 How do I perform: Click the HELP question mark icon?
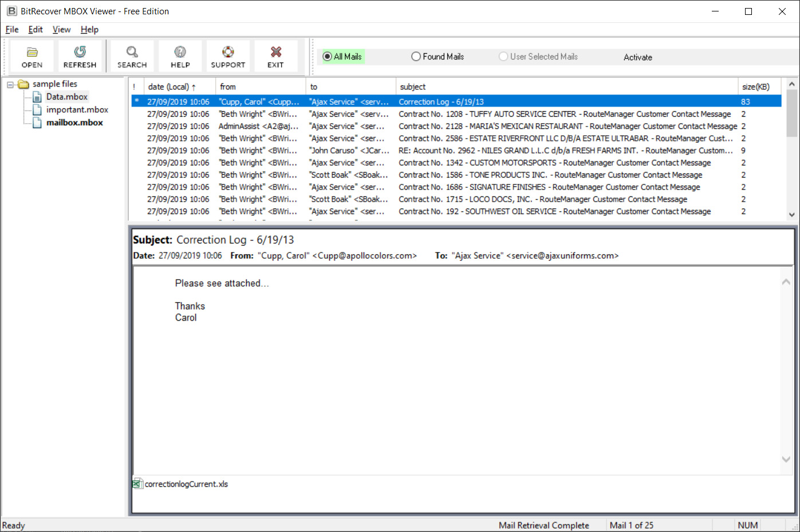pyautogui.click(x=180, y=52)
